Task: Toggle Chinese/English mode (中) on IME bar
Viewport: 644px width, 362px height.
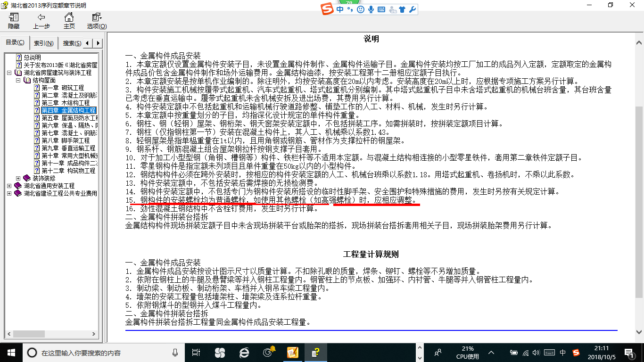Action: 340,9
